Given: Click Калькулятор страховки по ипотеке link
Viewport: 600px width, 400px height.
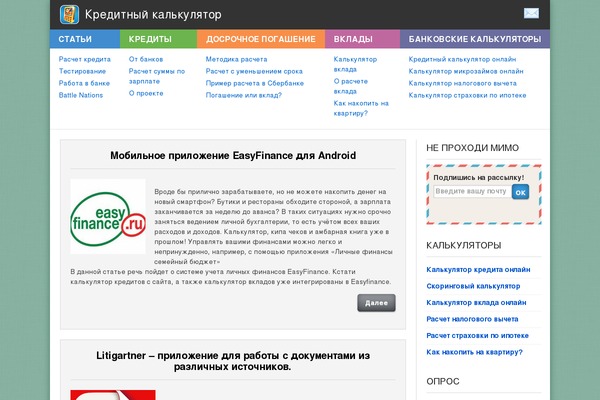Looking at the screenshot, I should click(x=467, y=95).
